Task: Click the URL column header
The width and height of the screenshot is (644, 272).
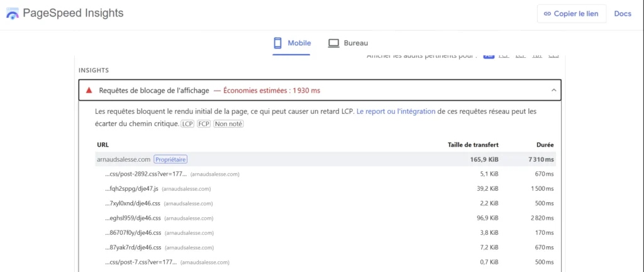Action: [103, 145]
